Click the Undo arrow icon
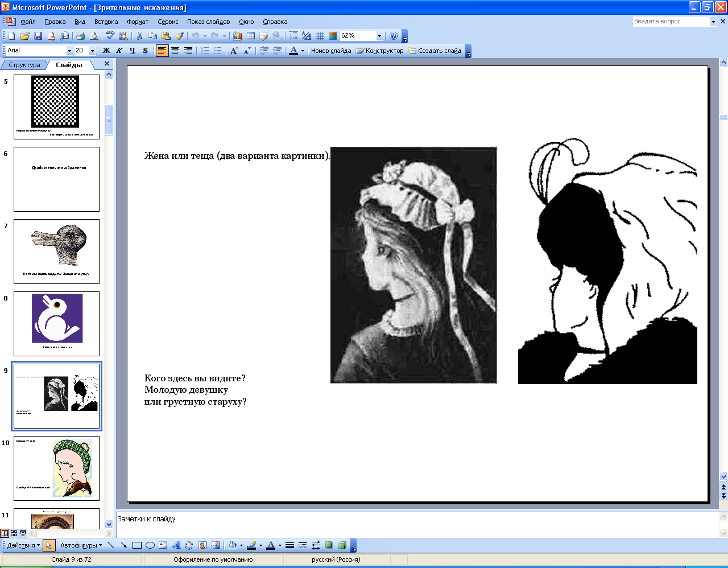Viewport: 728px width, 568px height. [x=195, y=36]
